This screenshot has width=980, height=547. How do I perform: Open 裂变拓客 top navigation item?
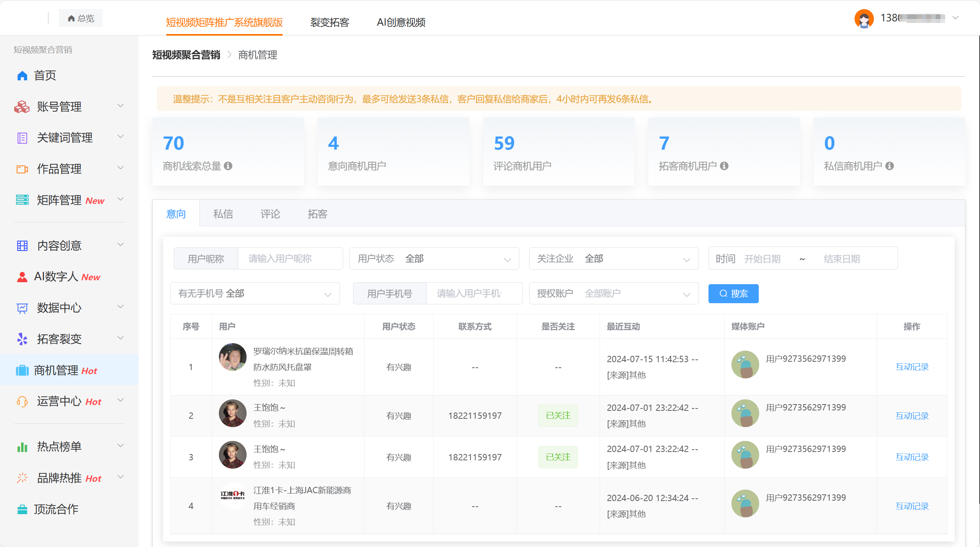tap(329, 22)
